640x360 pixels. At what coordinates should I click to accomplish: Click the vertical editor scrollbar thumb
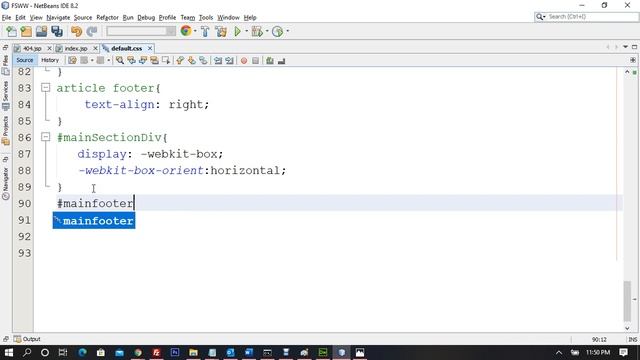pyautogui.click(x=627, y=301)
